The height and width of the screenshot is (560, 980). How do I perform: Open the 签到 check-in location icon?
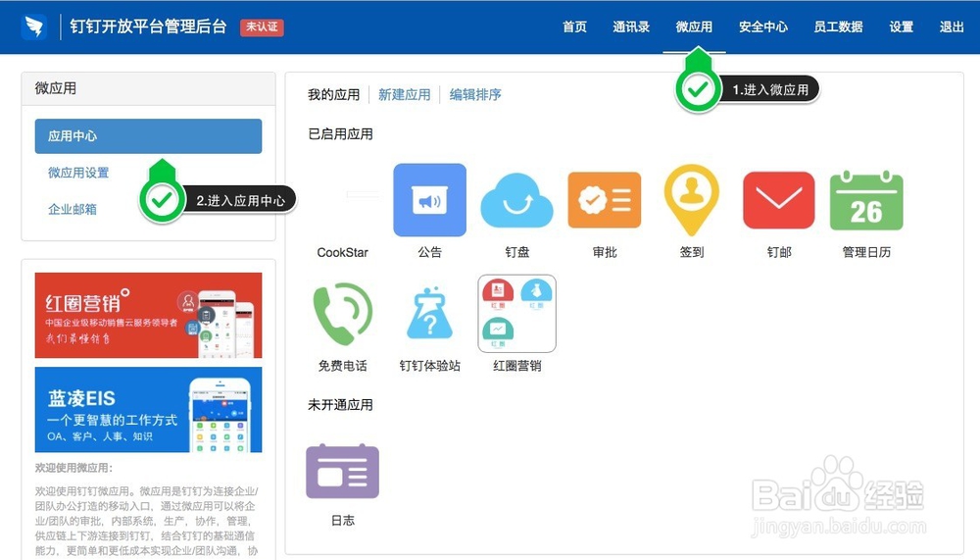pyautogui.click(x=691, y=200)
